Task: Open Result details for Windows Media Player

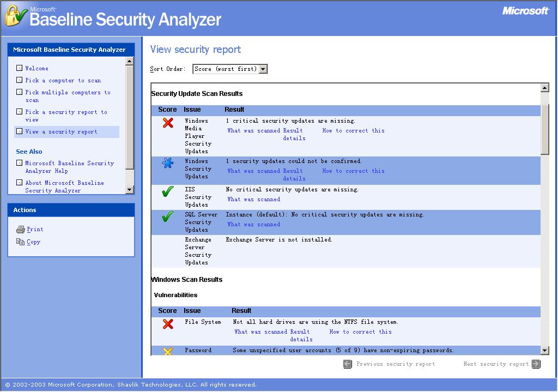Action: pos(294,135)
